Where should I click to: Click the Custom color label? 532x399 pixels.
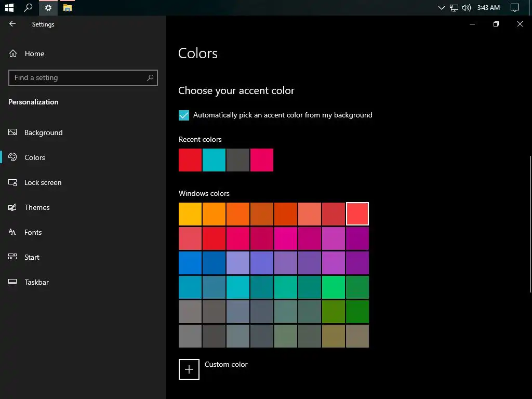point(226,364)
